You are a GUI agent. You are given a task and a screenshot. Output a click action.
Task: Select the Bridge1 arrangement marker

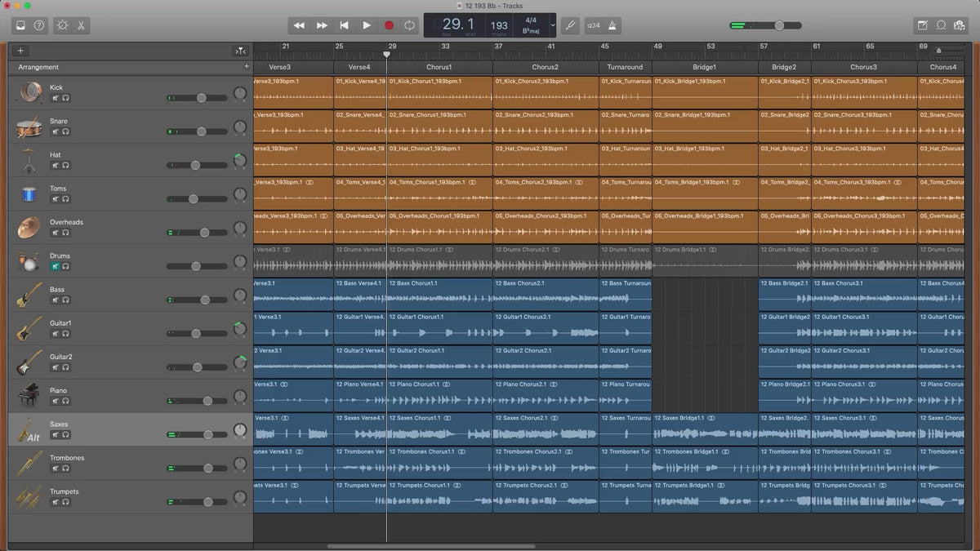click(704, 67)
